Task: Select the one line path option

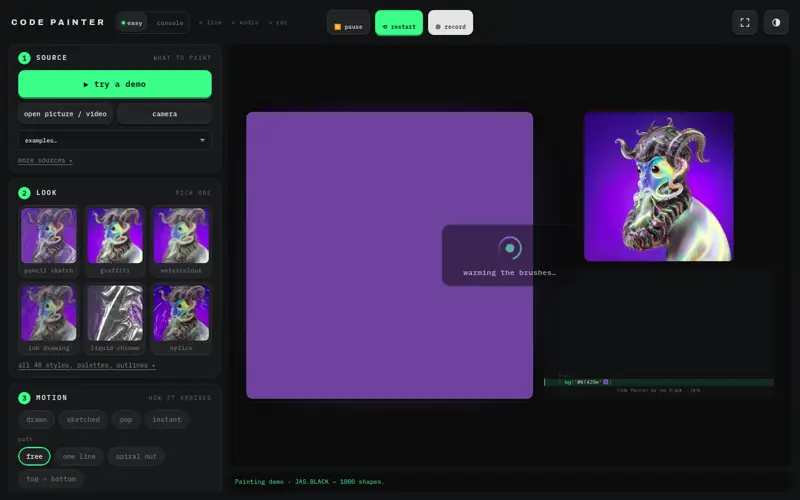Action: pos(79,456)
